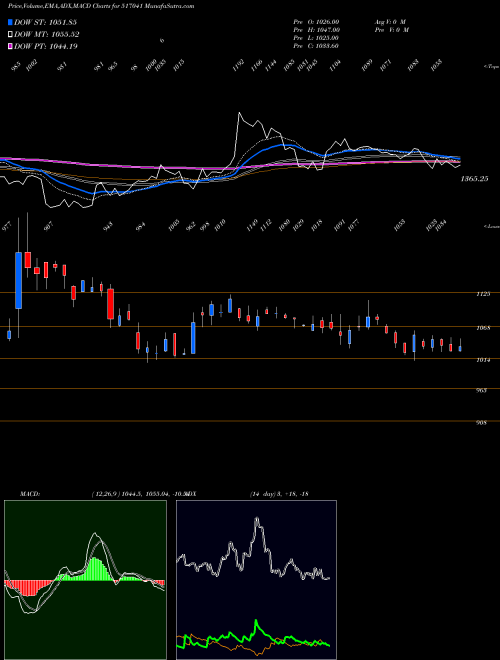Click the 'Pre C: 1033.60' value
This screenshot has height=660, width=500.
pos(316,46)
